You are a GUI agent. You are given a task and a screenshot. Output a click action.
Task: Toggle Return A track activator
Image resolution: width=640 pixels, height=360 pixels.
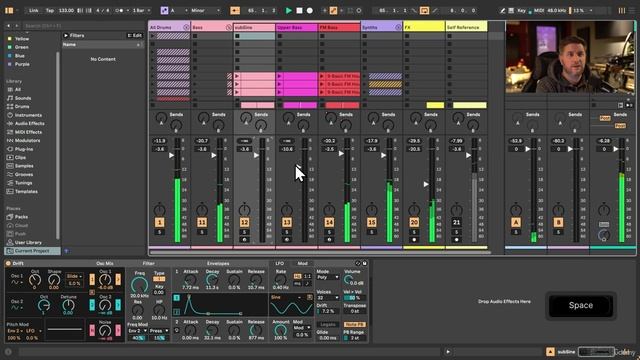(516, 222)
